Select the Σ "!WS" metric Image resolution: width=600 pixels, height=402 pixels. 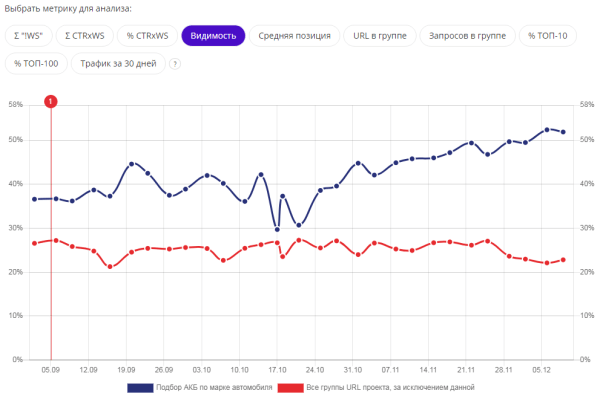click(x=33, y=36)
